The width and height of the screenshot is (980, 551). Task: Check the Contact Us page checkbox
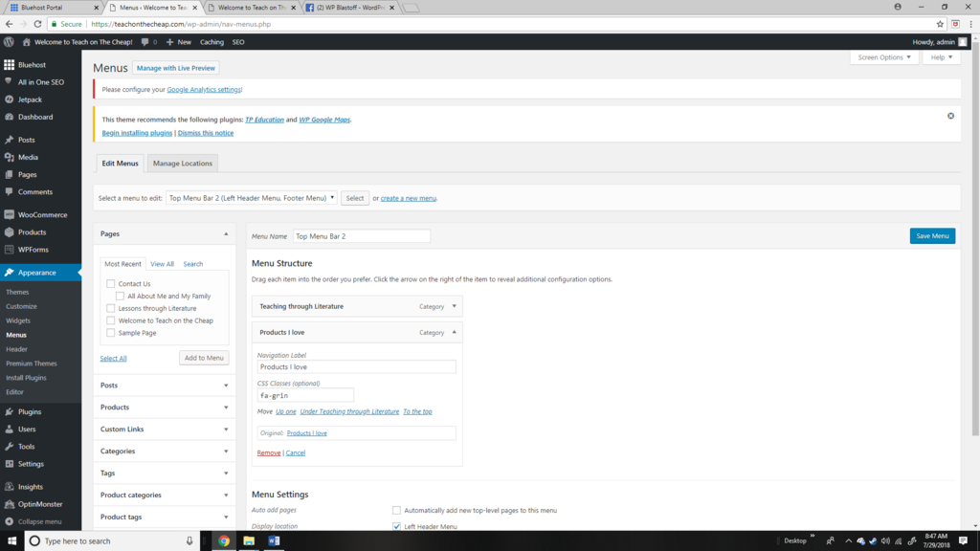112,283
